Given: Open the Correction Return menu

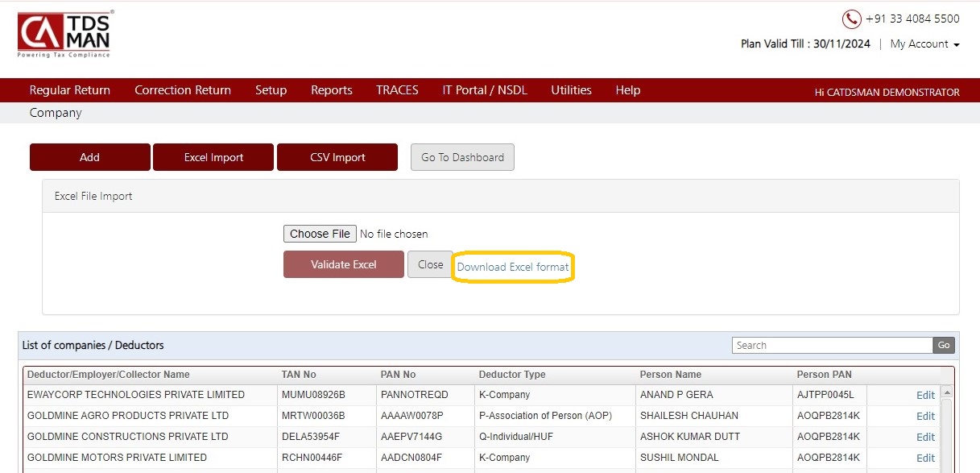Looking at the screenshot, I should coord(183,90).
